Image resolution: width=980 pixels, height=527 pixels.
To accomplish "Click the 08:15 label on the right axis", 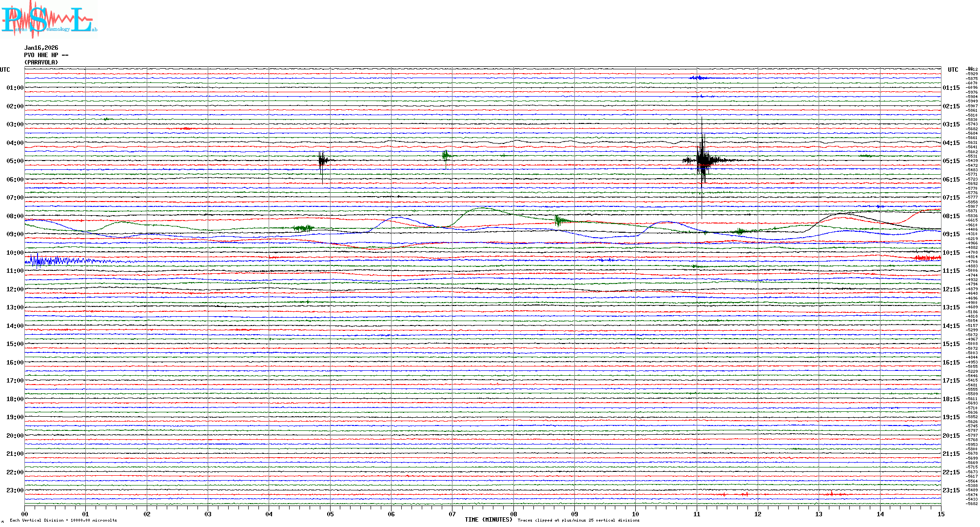I will [951, 216].
